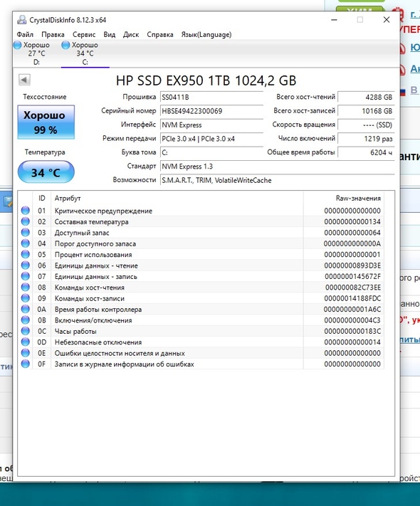Click the ID column header
This screenshot has width=420, height=506.
click(x=42, y=198)
